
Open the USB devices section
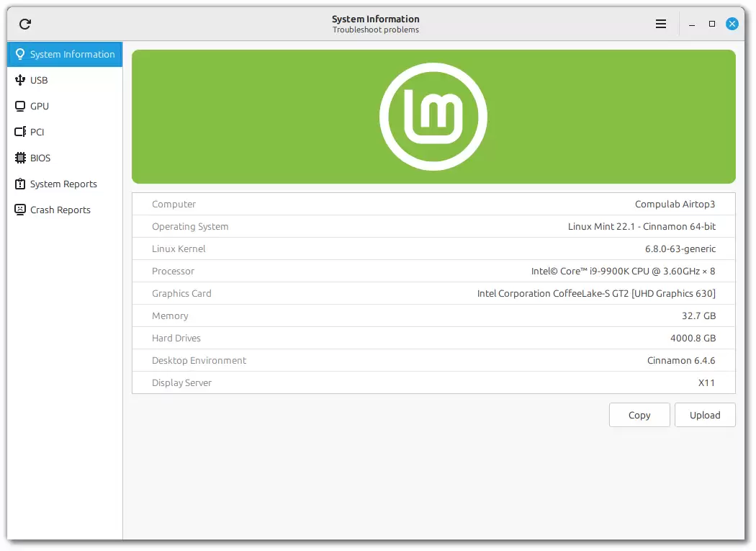pyautogui.click(x=19, y=80)
